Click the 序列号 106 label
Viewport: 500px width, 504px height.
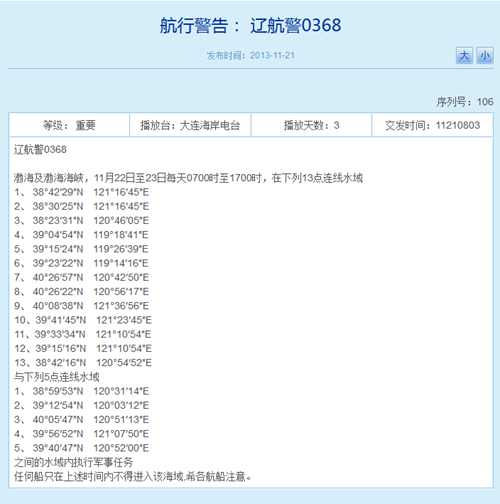[465, 102]
